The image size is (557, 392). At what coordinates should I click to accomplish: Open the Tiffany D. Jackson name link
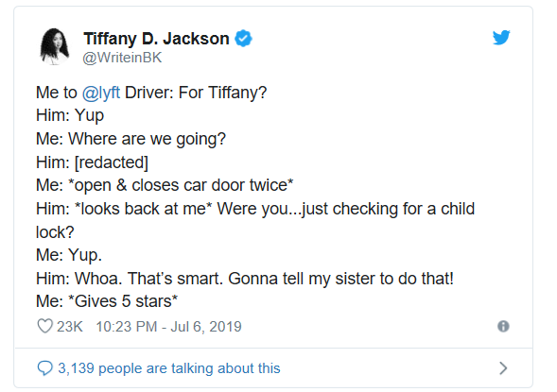(156, 39)
